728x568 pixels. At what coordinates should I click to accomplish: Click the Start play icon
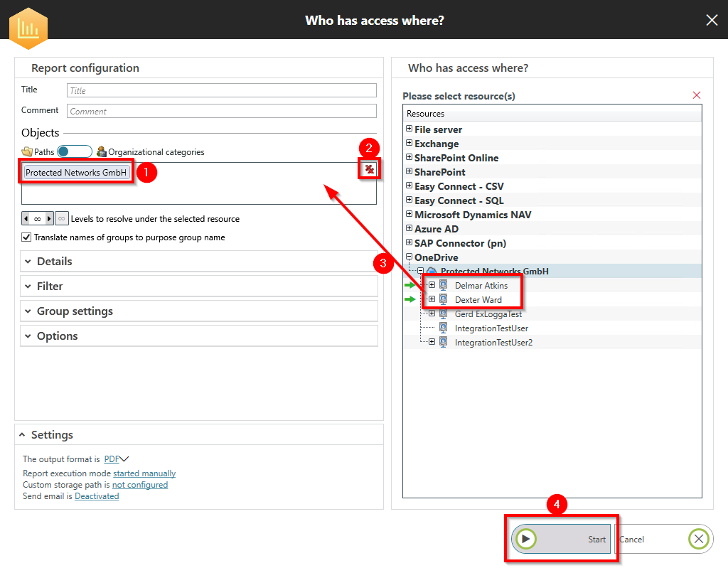click(525, 539)
